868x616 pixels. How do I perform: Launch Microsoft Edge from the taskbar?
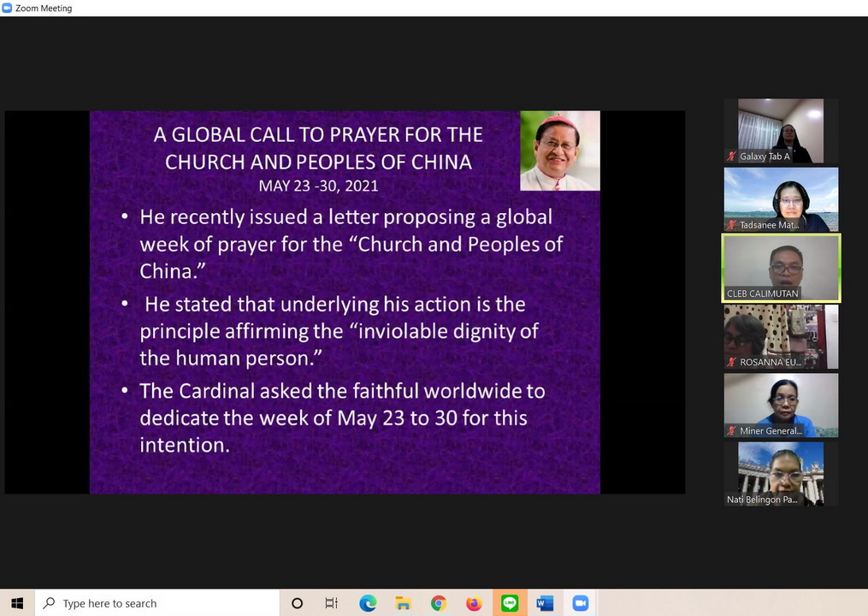point(368,603)
